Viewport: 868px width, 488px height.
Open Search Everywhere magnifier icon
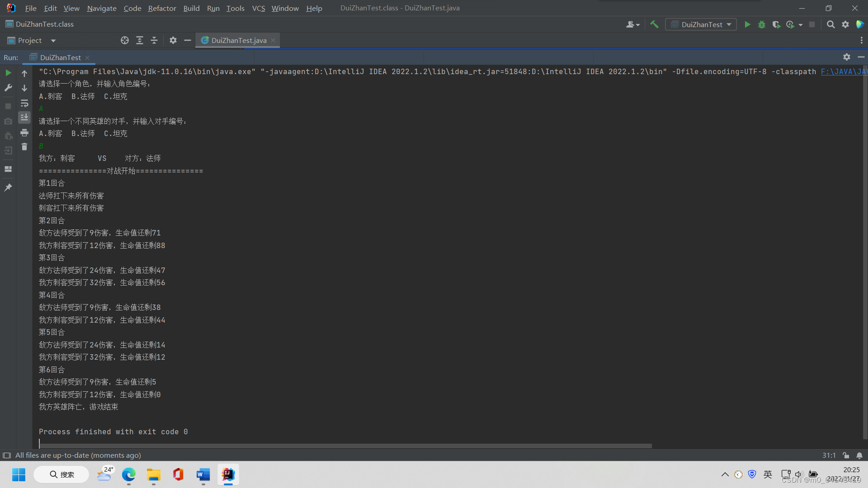(x=830, y=24)
